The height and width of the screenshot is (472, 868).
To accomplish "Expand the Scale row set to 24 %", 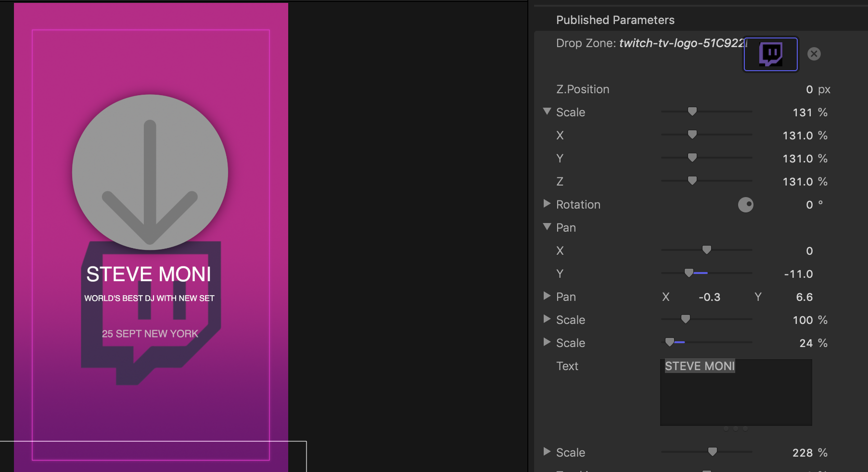I will click(x=547, y=342).
